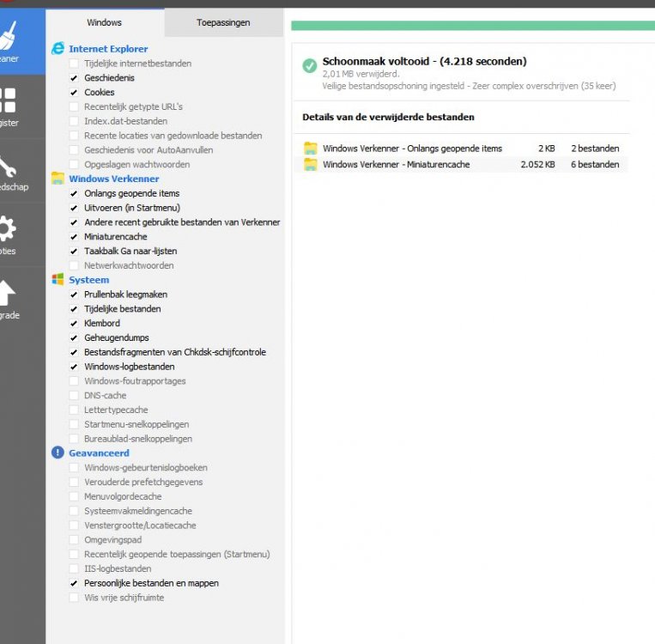655x644 pixels.
Task: Enable Recentelijk getypte URL's checkbox
Action: click(74, 106)
